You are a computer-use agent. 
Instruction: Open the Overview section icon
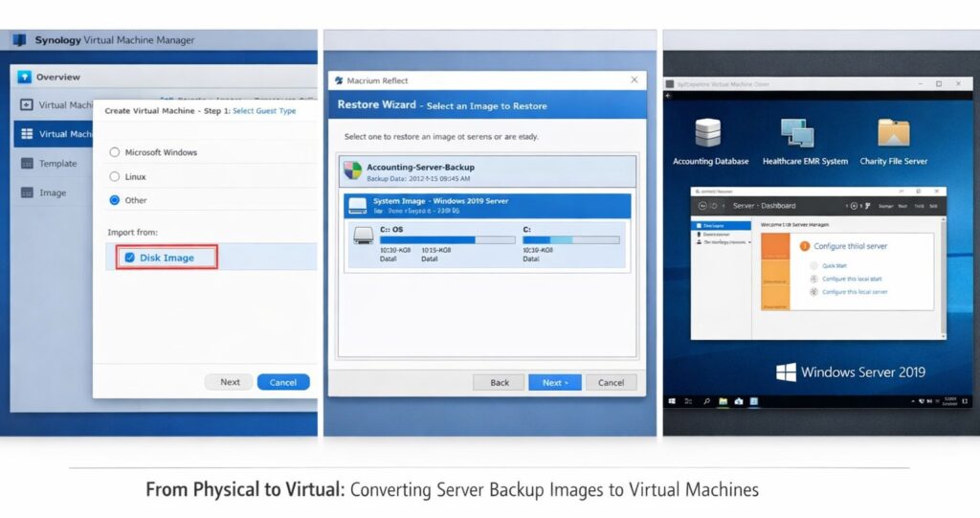pos(24,77)
